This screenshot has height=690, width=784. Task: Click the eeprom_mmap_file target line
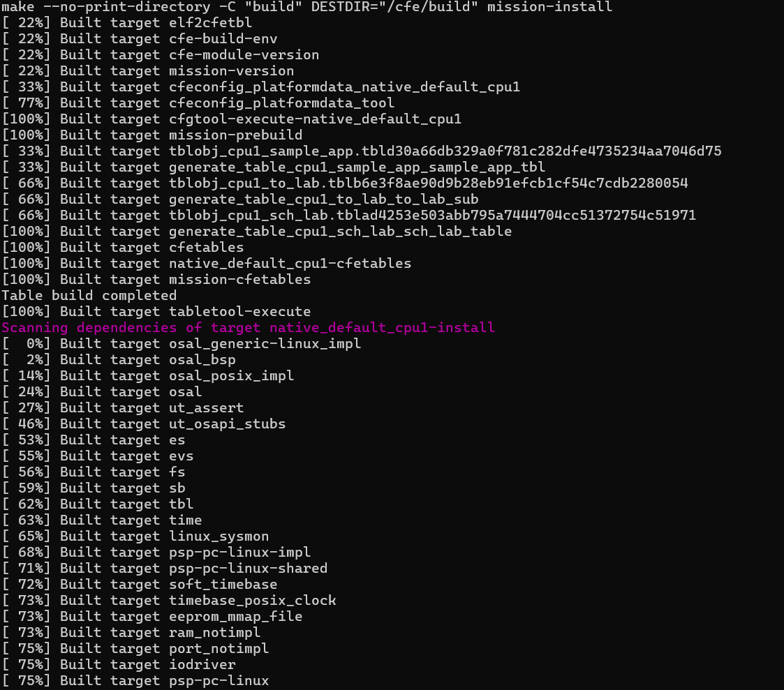tap(152, 616)
